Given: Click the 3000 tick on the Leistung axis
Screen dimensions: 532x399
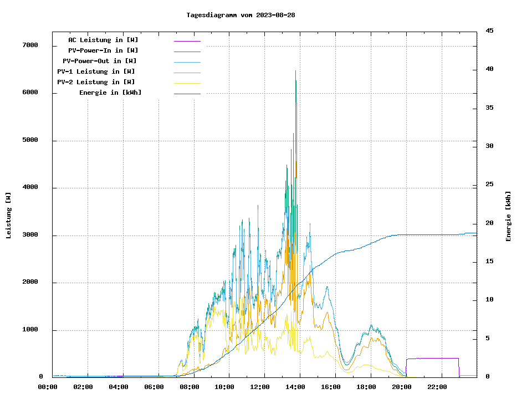Looking at the screenshot, I should tap(29, 236).
